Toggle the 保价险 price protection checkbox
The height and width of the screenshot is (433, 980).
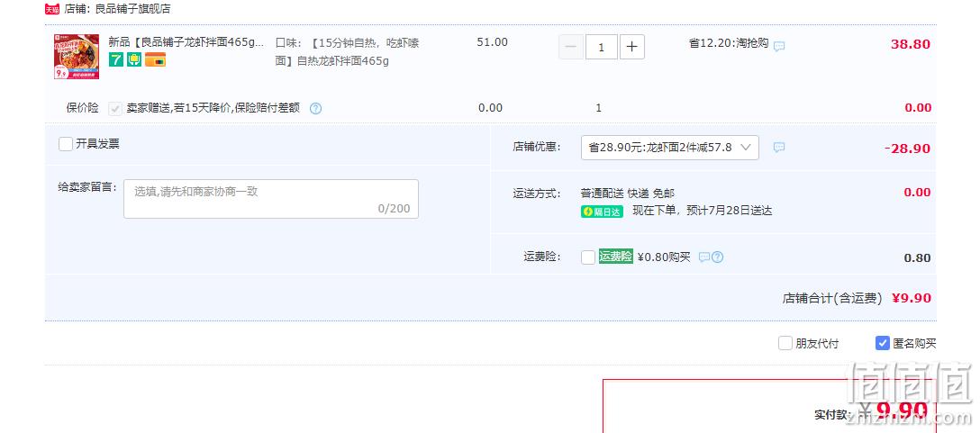(115, 108)
